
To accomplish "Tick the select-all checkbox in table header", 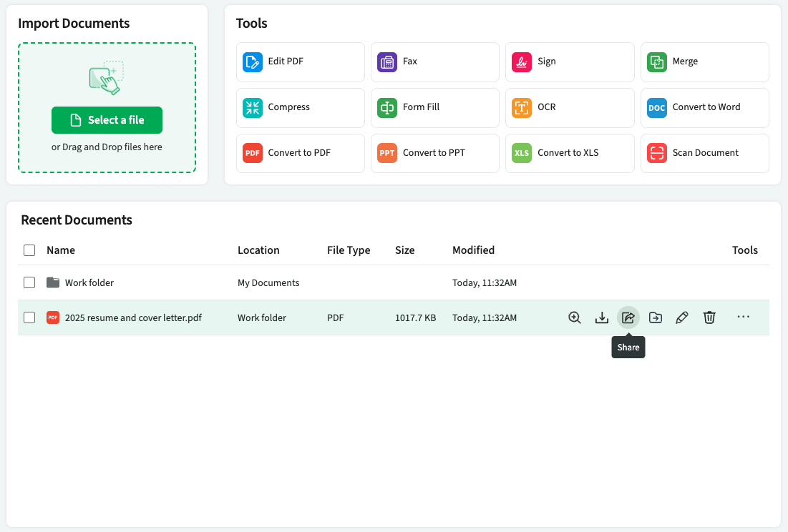I will coord(29,250).
